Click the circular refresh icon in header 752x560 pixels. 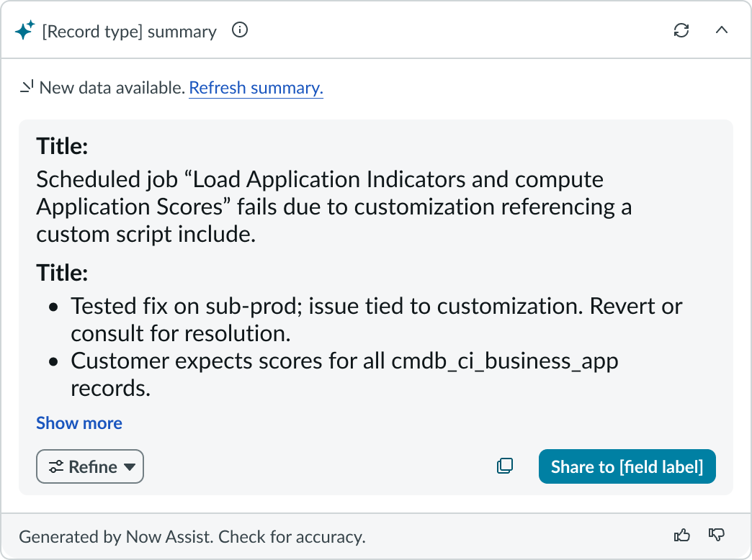681,30
